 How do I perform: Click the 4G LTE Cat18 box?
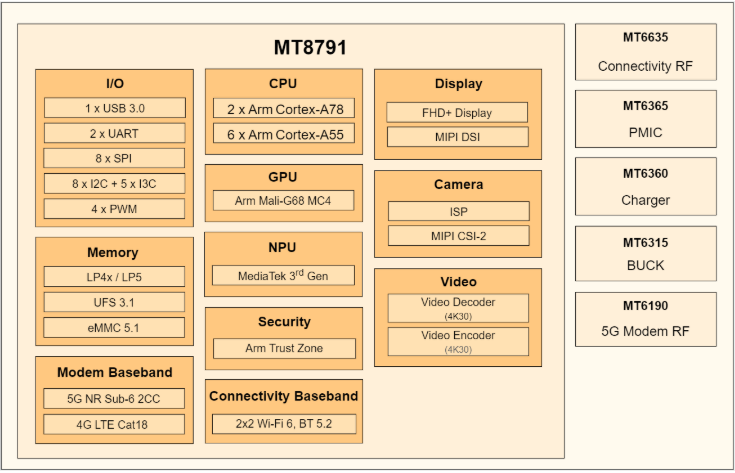(114, 424)
